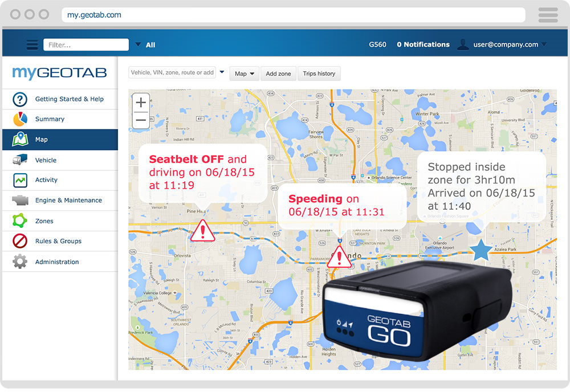The height and width of the screenshot is (392, 570).
Task: Click the Summary pie chart icon
Action: 20,119
